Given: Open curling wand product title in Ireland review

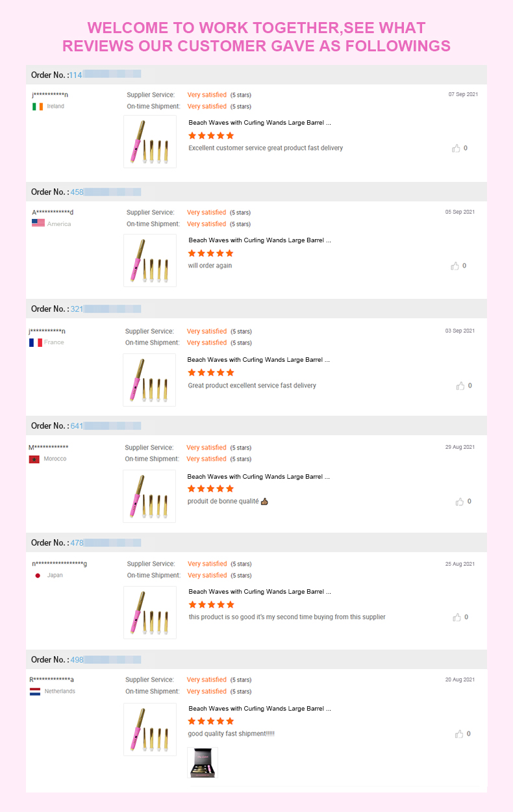Looking at the screenshot, I should pos(260,122).
